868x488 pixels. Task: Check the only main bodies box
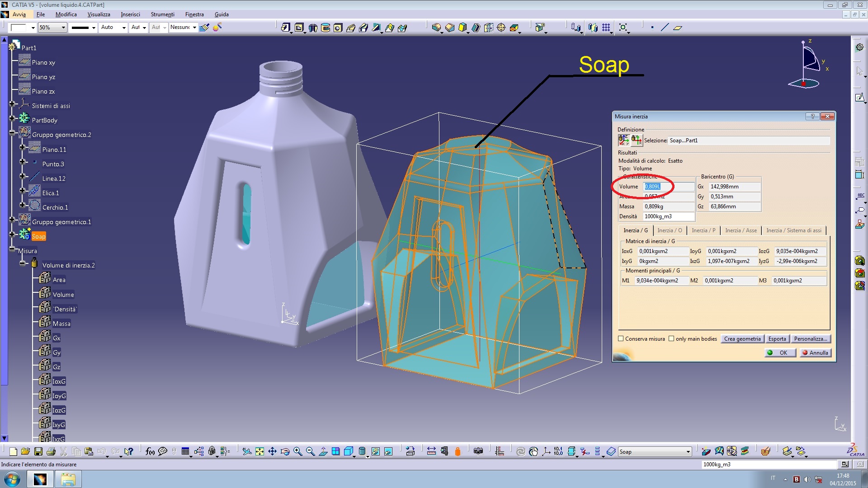671,339
